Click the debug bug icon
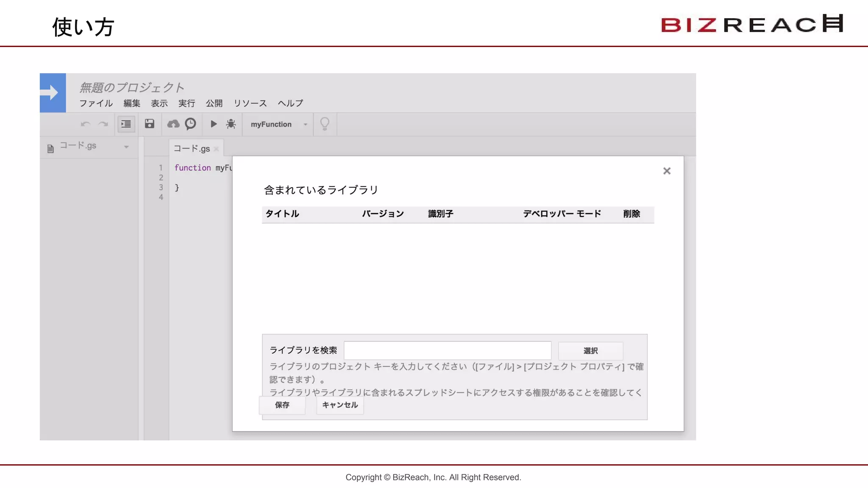The height and width of the screenshot is (488, 868). 231,124
